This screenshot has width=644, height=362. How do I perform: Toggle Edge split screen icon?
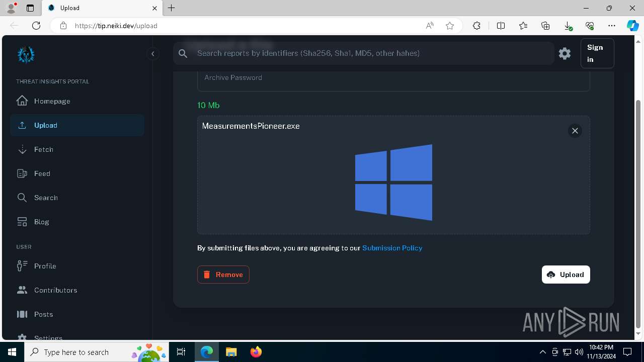[x=501, y=26]
